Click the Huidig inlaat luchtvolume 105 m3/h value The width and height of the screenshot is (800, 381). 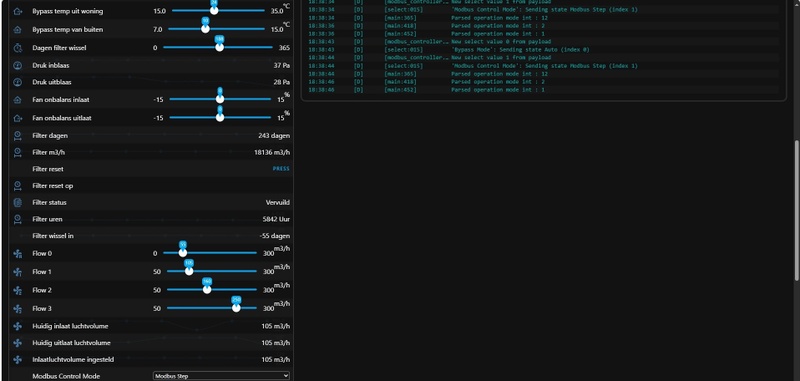(276, 326)
